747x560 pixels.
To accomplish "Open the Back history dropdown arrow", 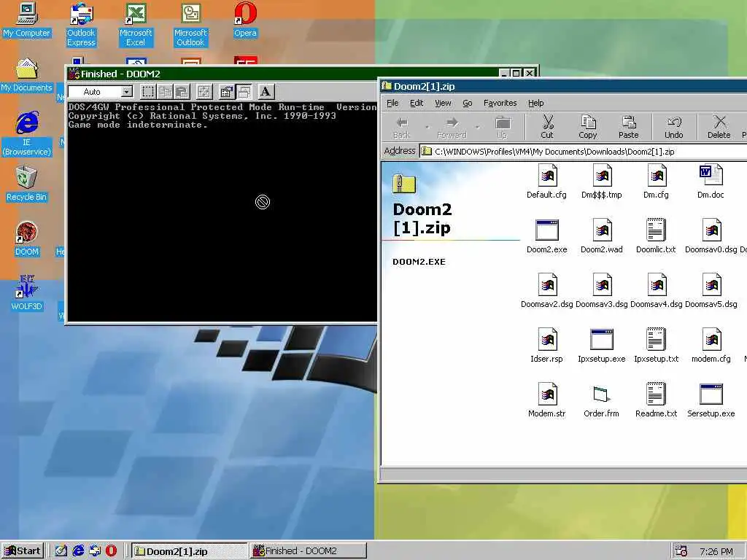I will click(427, 127).
